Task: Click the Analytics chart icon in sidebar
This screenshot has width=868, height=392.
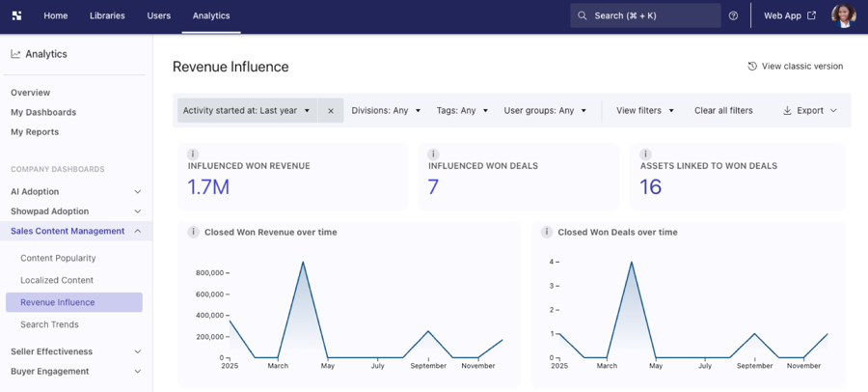Action: point(15,54)
